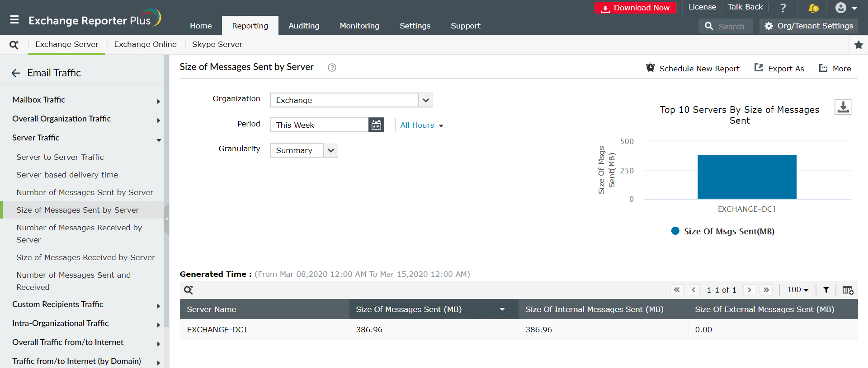Open Number of Messages Sent by Server
This screenshot has width=868, height=368.
point(85,193)
